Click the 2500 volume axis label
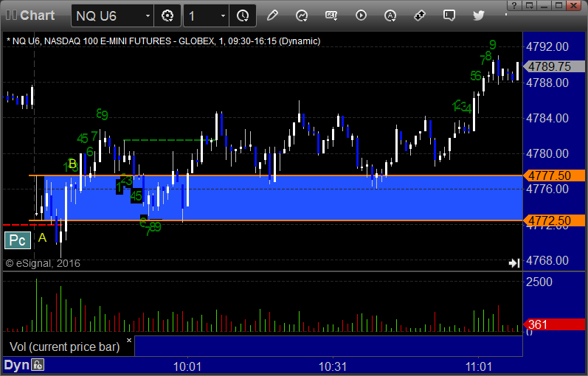588x376 pixels. 539,282
